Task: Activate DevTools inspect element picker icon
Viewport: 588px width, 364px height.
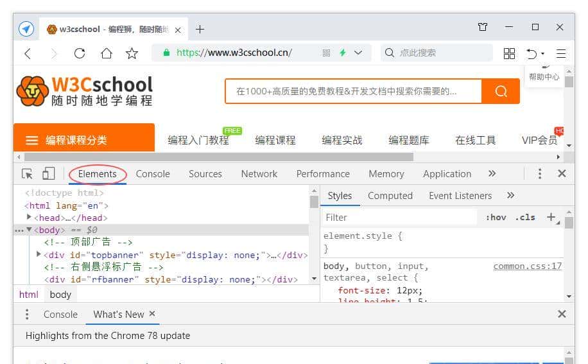Action: pos(27,174)
